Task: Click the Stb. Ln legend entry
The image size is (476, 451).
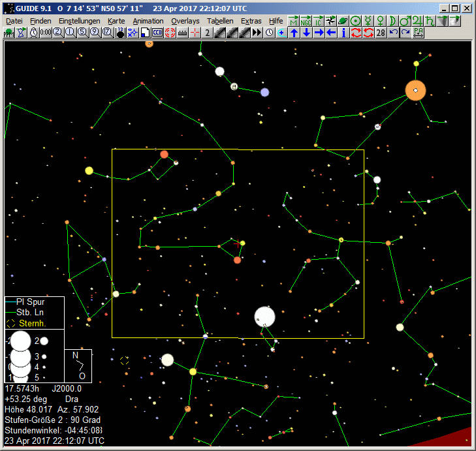Action: click(x=29, y=313)
